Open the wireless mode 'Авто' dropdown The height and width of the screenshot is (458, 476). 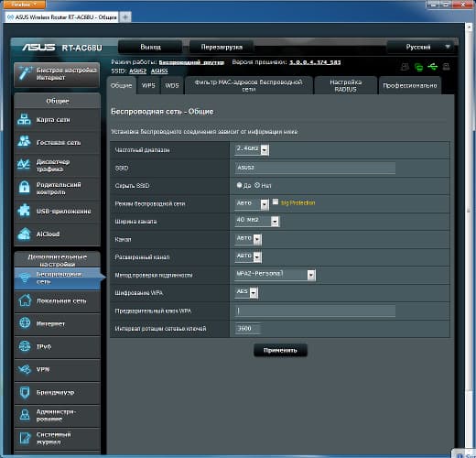click(x=252, y=203)
